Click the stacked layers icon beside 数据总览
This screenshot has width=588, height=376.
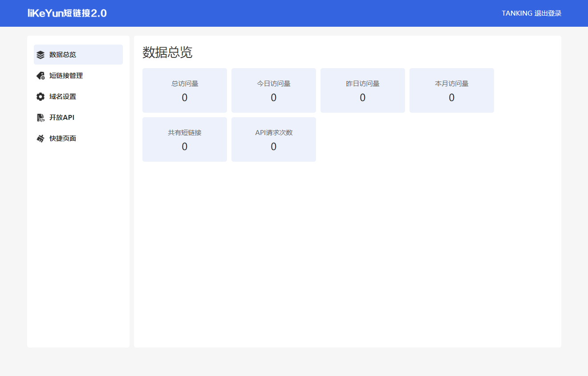41,55
